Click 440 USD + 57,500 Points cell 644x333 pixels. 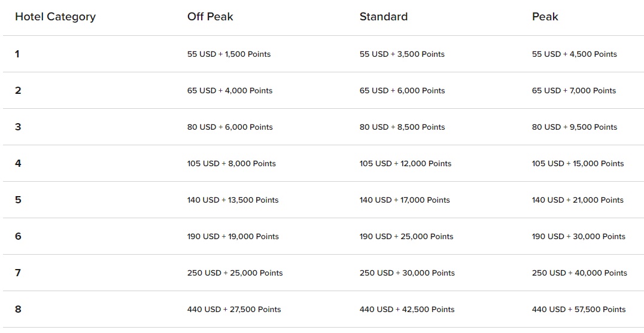coord(579,310)
